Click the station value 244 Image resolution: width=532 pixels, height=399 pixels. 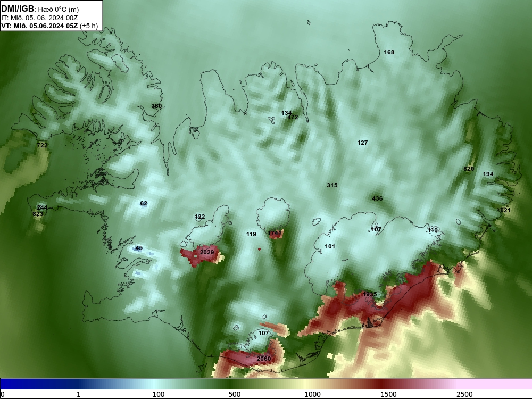(x=42, y=207)
